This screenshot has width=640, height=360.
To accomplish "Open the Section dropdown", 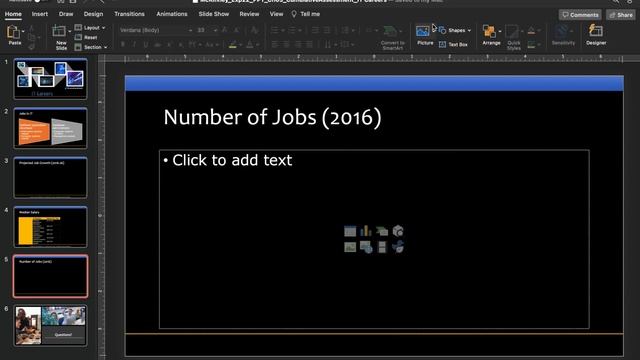I will tap(91, 47).
